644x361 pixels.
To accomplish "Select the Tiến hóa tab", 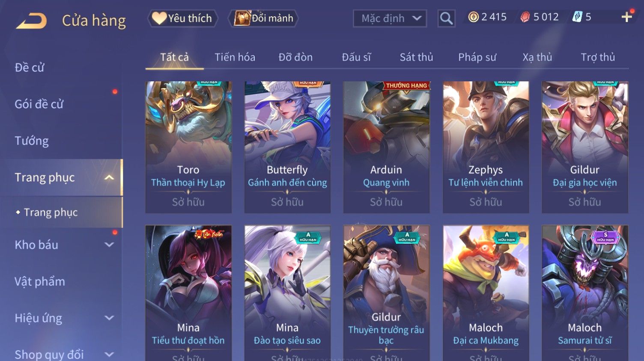I will click(x=235, y=57).
